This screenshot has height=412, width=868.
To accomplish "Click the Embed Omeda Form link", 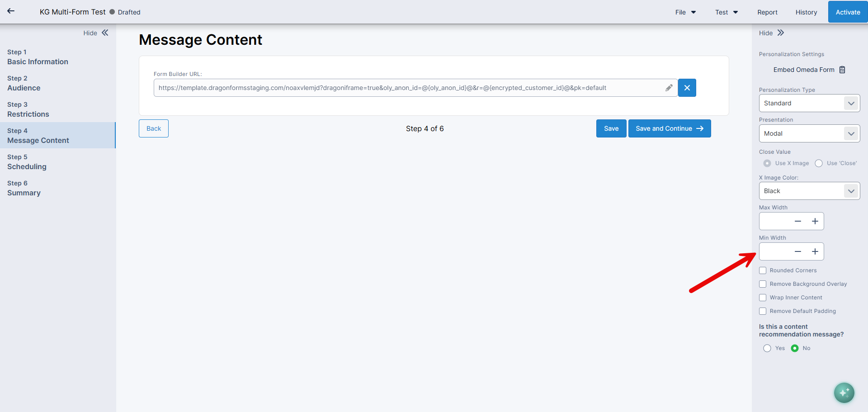I will [x=804, y=70].
